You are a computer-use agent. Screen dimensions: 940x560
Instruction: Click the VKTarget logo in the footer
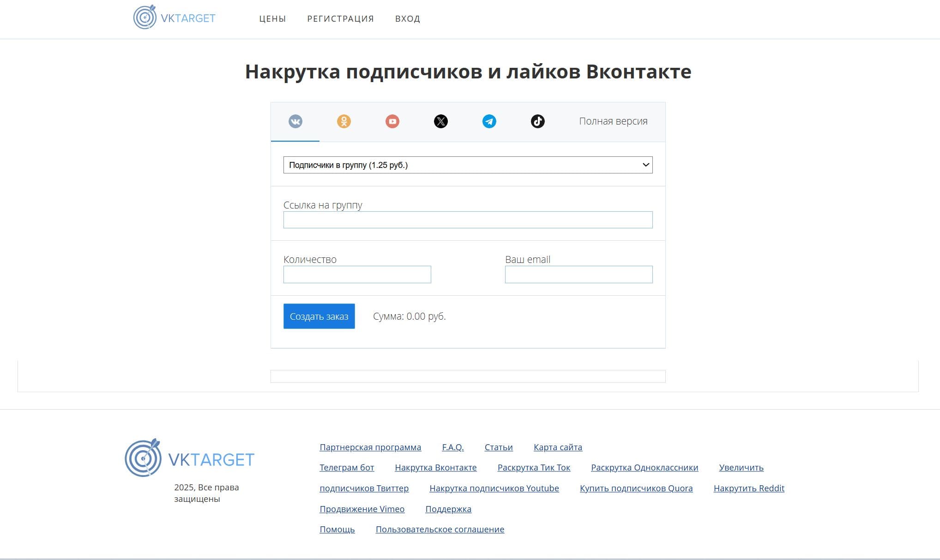pos(190,459)
